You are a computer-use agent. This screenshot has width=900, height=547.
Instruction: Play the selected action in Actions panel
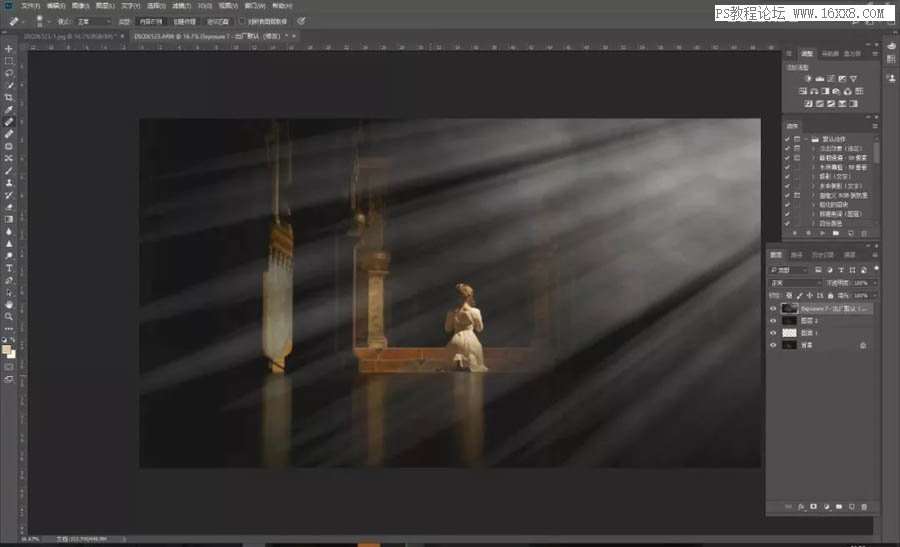(x=822, y=234)
